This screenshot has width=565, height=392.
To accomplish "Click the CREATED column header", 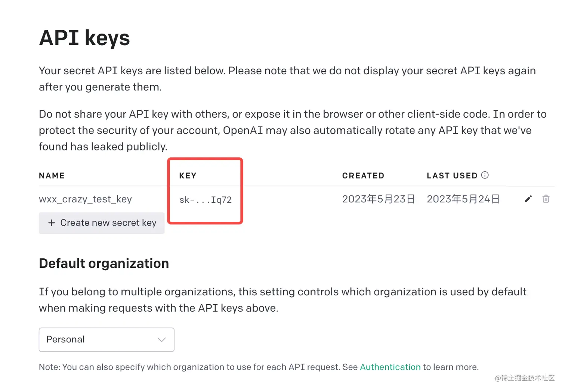I will (x=363, y=176).
